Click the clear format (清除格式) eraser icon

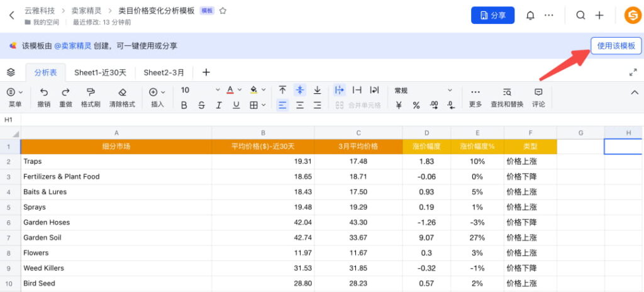122,92
